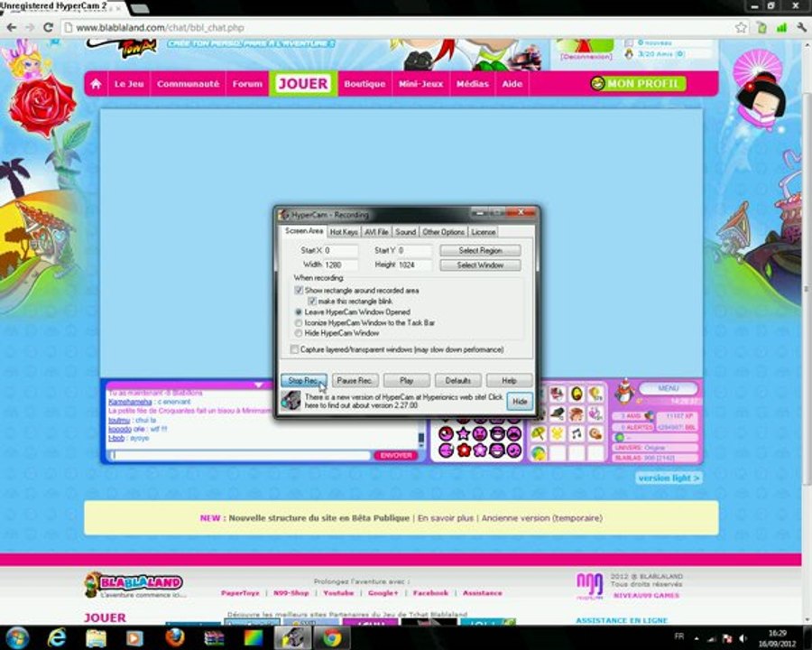812x650 pixels.
Task: Switch to HyperCam AVI File tab
Action: point(376,232)
